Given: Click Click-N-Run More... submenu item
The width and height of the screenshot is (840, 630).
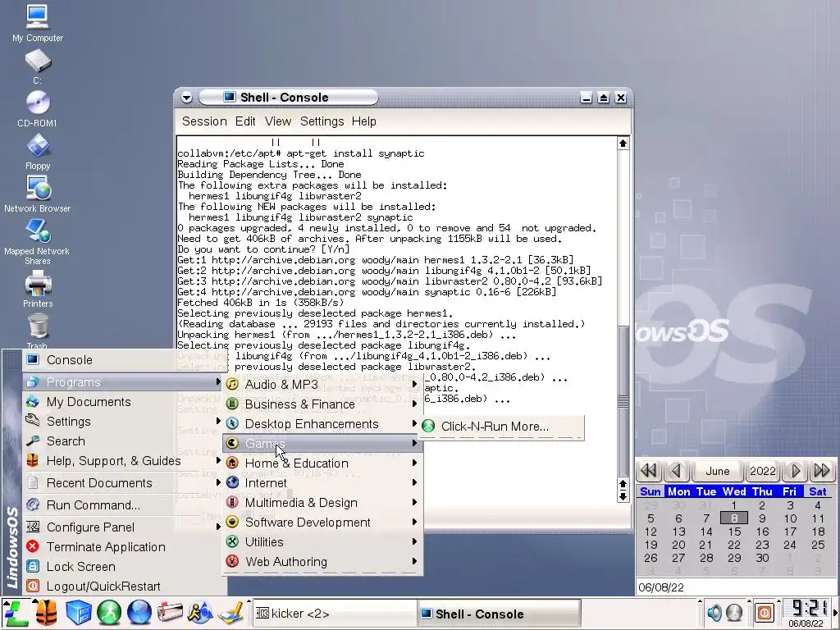Looking at the screenshot, I should [500, 427].
